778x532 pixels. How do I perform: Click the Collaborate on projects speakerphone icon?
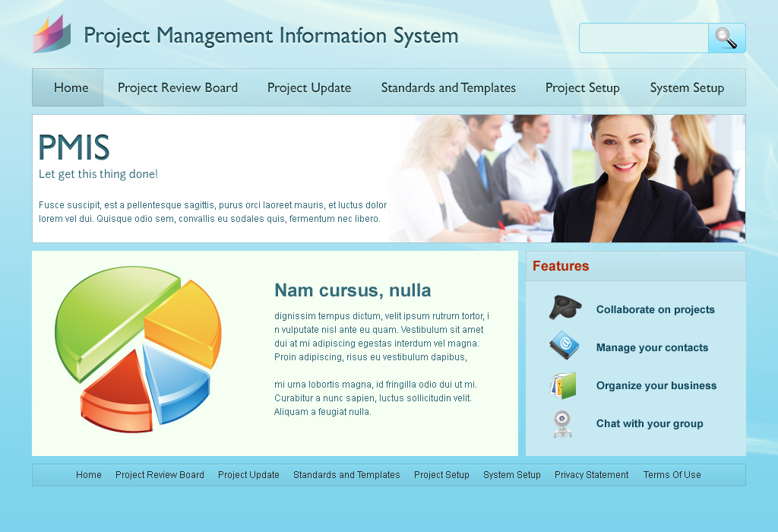pyautogui.click(x=565, y=307)
